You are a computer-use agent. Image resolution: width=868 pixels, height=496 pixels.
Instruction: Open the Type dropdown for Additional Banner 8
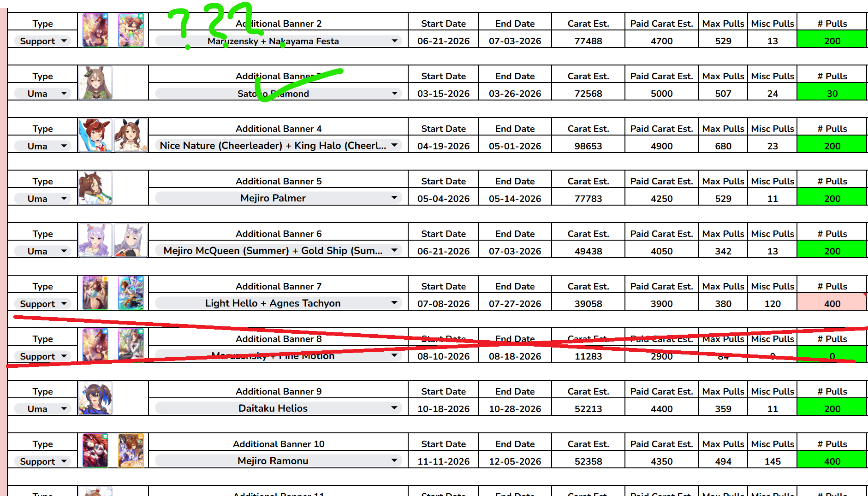coord(43,356)
